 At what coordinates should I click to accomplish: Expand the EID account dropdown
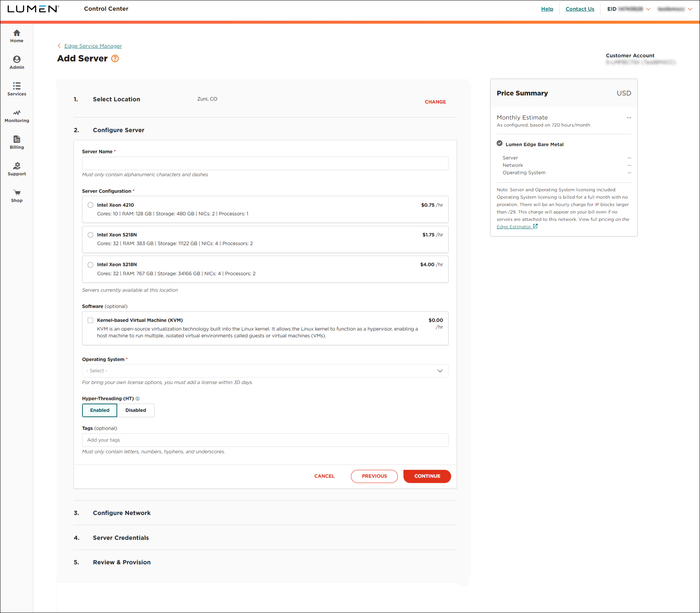(x=648, y=9)
